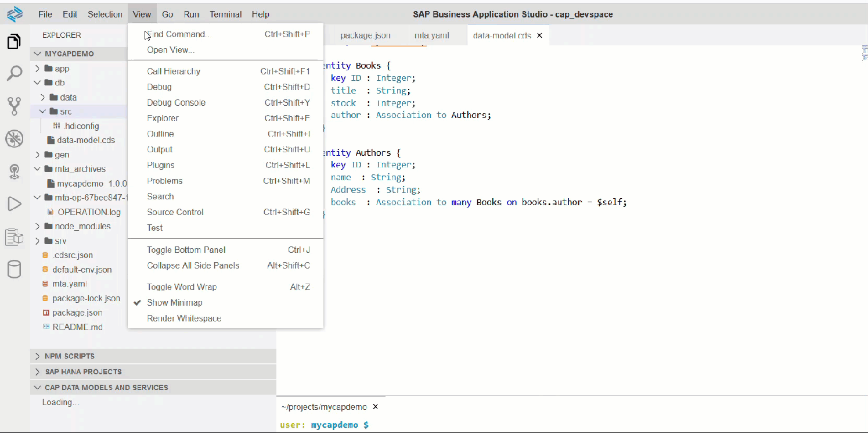This screenshot has width=868, height=433.
Task: Collapse the mta_archives folder
Action: click(37, 169)
